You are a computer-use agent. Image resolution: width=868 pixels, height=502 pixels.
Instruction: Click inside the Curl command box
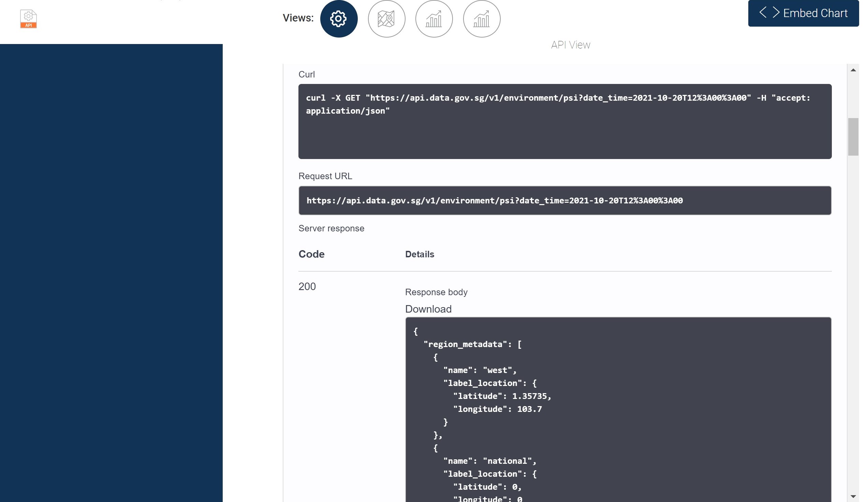tap(565, 121)
